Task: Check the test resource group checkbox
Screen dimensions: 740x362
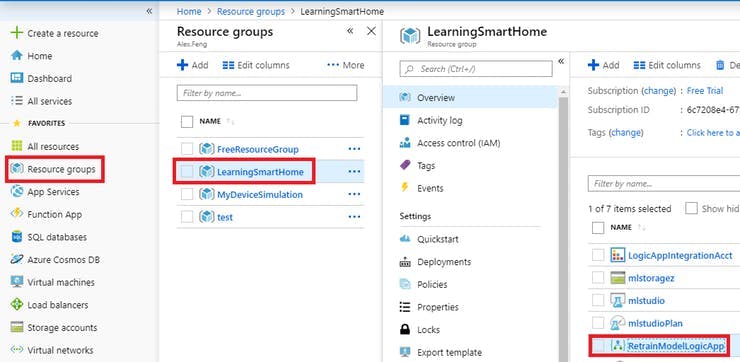Action: click(x=187, y=217)
